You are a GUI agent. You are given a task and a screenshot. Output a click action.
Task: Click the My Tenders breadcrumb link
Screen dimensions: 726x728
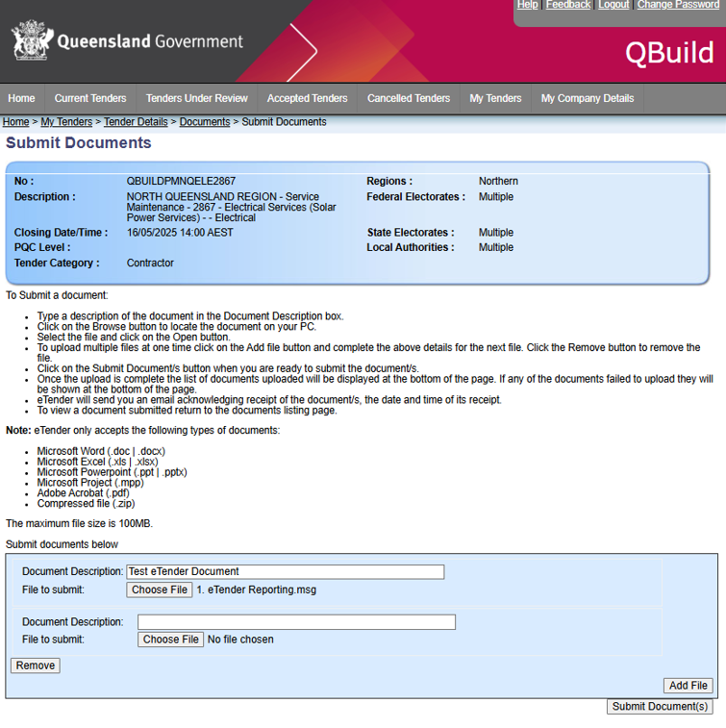pos(66,122)
